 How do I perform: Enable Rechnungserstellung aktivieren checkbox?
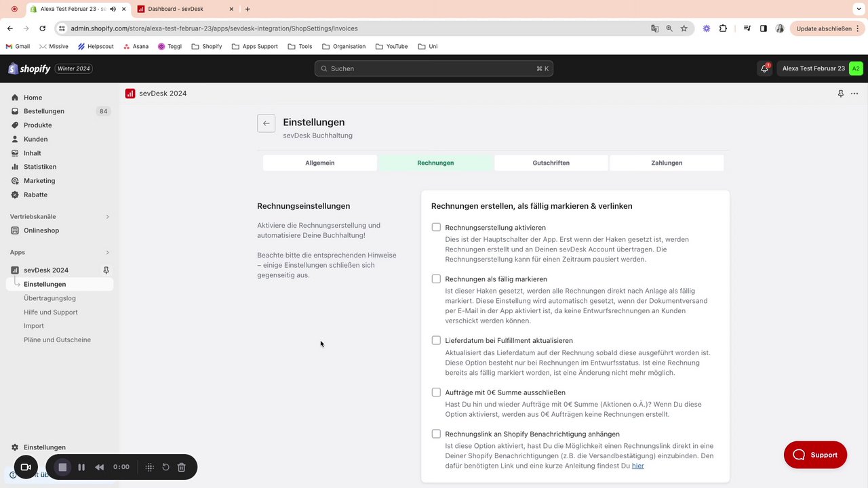point(436,227)
